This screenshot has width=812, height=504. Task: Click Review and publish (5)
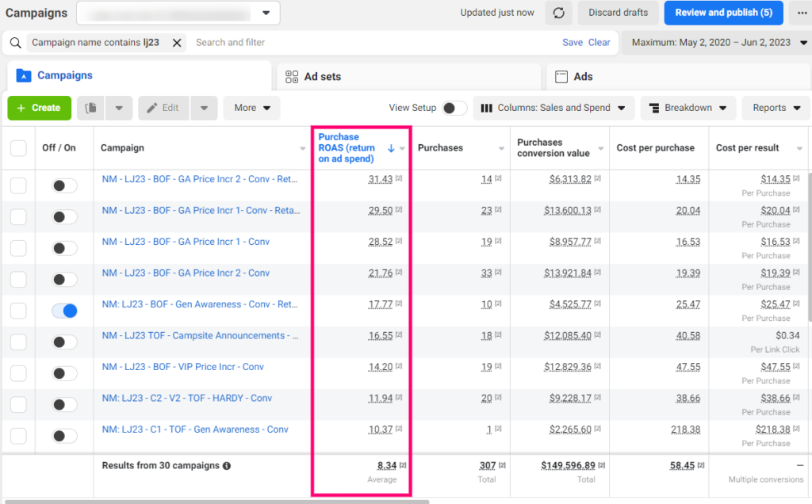pos(723,13)
